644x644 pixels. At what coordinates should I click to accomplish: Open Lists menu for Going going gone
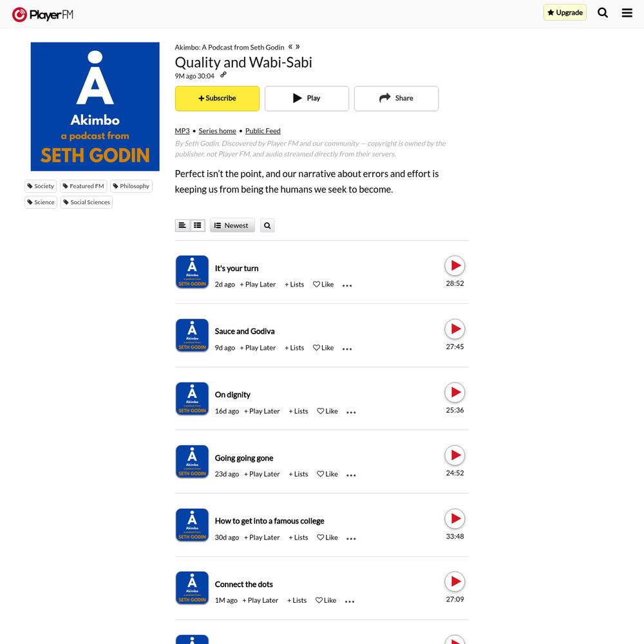299,474
